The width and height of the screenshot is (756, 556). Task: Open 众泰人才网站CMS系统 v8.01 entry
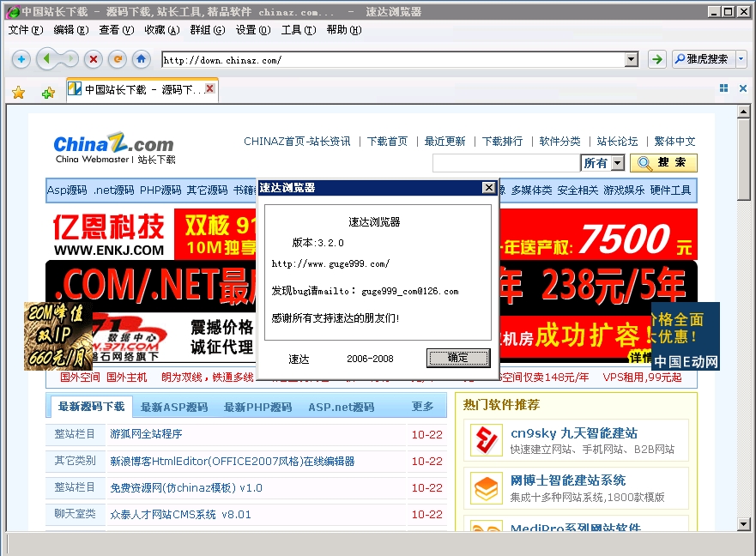(180, 515)
